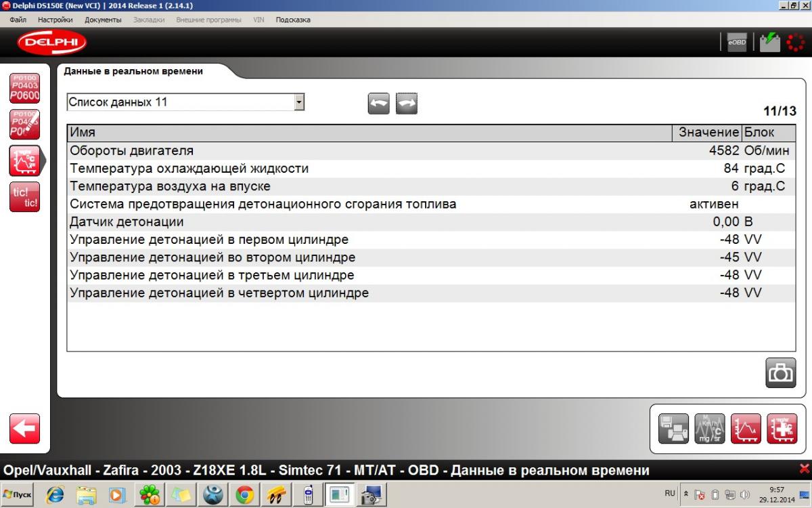This screenshot has height=508, width=812.
Task: Show hidden tray icons arrow
Action: [686, 495]
